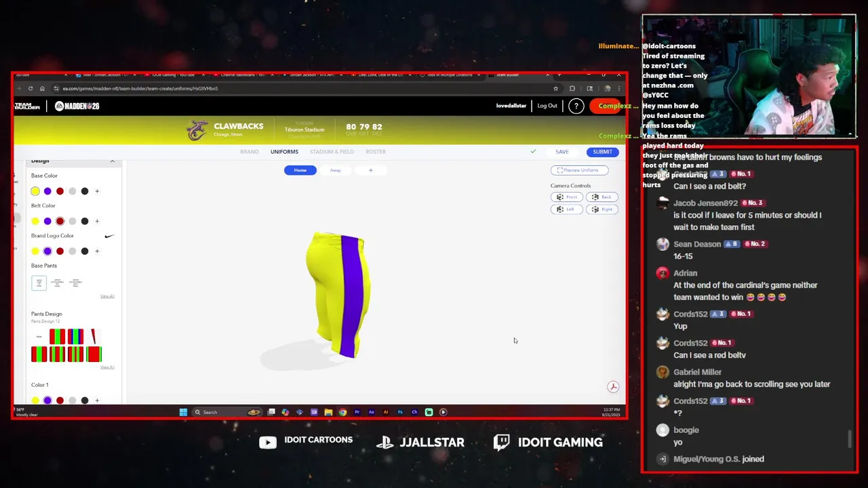Collapse the Design panel section
868x488 pixels.
pyautogui.click(x=113, y=161)
